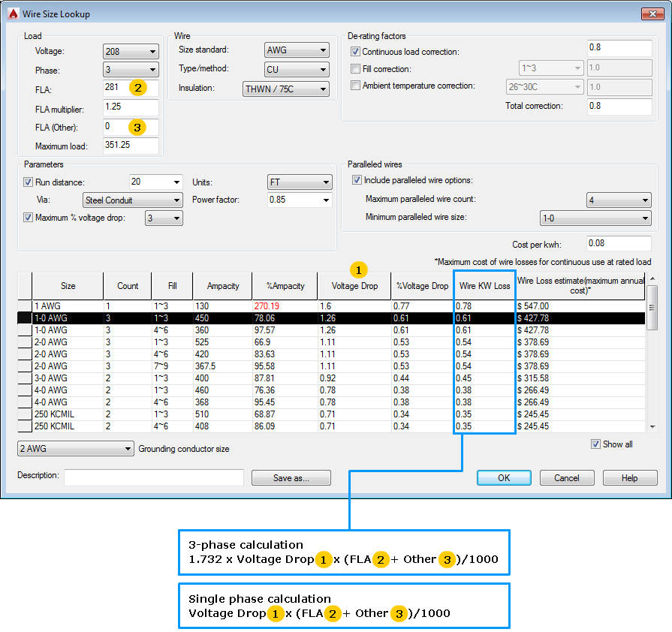
Task: Enable Ambient temperature correction checkbox
Action: tap(355, 86)
